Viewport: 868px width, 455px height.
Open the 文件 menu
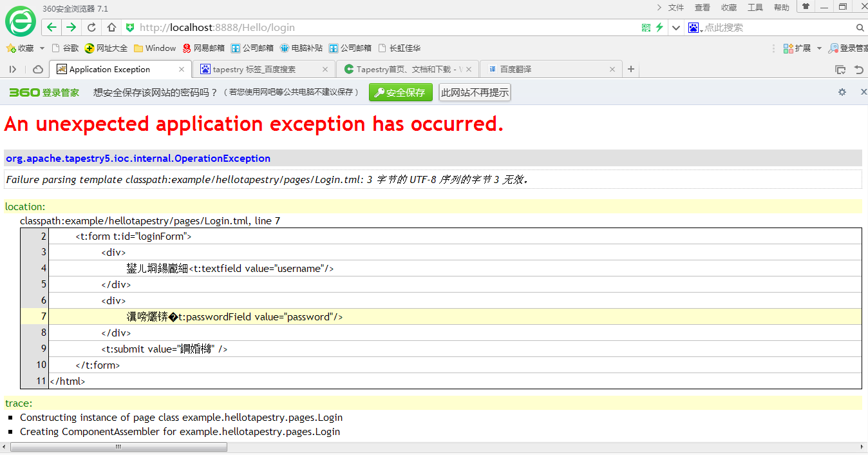[676, 8]
